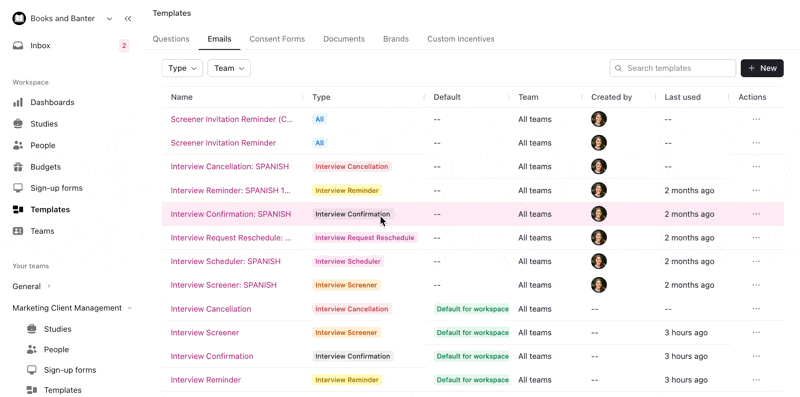Click creator avatar in Interview Reminder: SPANISH row
The width and height of the screenshot is (800, 397).
[599, 190]
